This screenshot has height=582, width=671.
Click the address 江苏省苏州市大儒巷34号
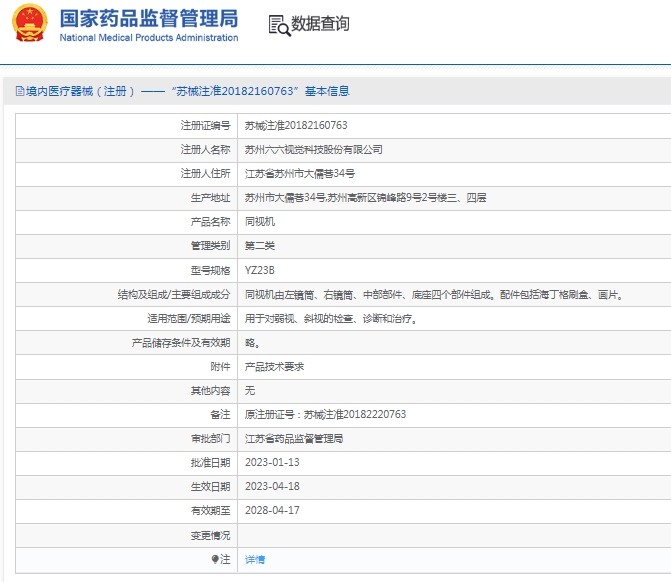click(x=300, y=173)
